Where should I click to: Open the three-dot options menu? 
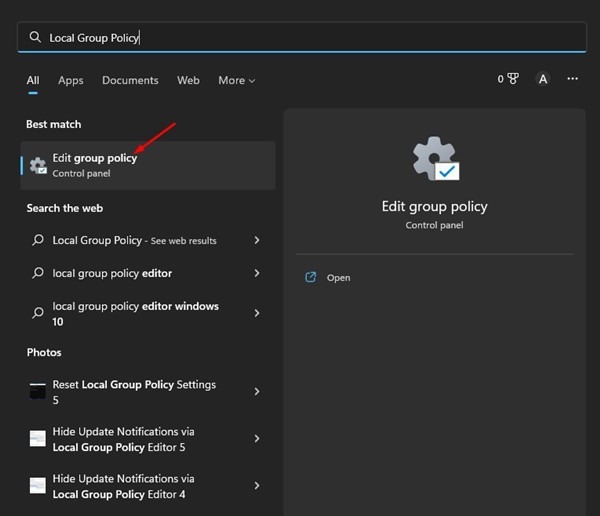click(572, 79)
